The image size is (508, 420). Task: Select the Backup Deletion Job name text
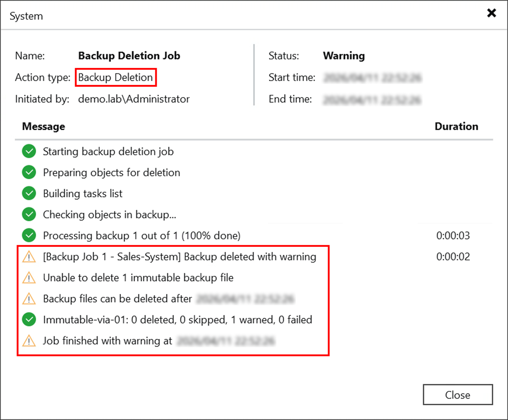click(x=129, y=55)
